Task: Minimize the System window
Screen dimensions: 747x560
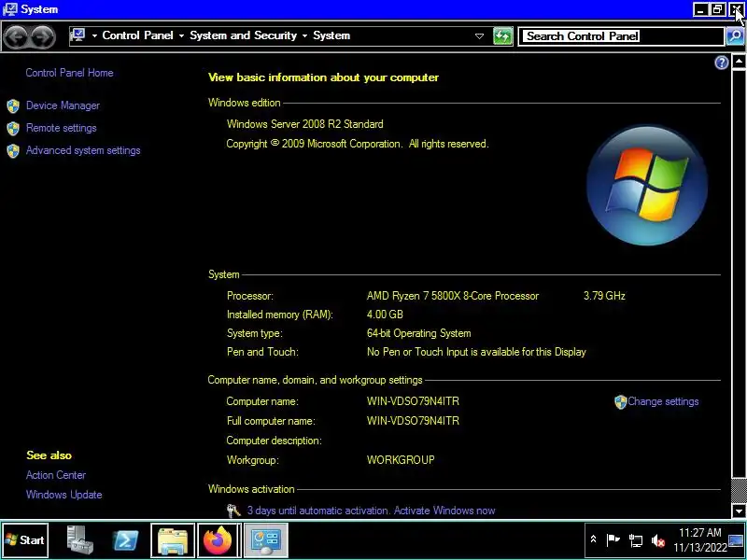Action: [700, 9]
